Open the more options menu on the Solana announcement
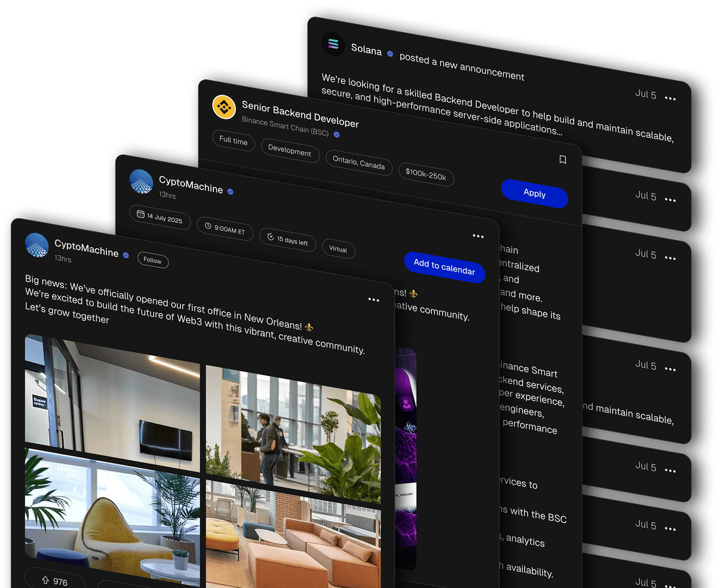Viewport: 717px width, 588px height. (x=670, y=99)
